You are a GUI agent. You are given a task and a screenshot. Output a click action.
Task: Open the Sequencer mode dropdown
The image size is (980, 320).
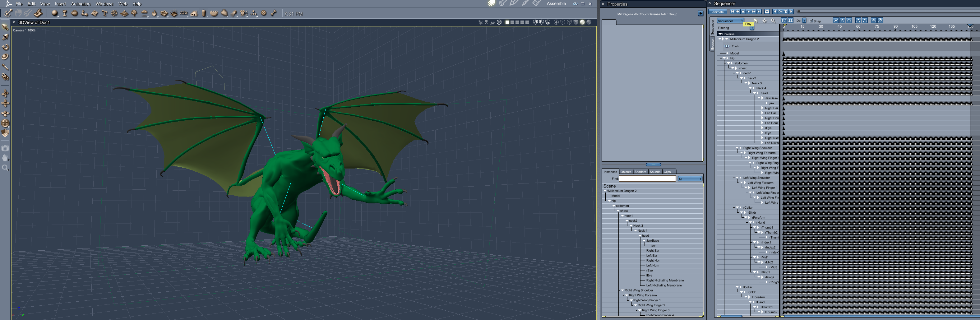(x=730, y=21)
